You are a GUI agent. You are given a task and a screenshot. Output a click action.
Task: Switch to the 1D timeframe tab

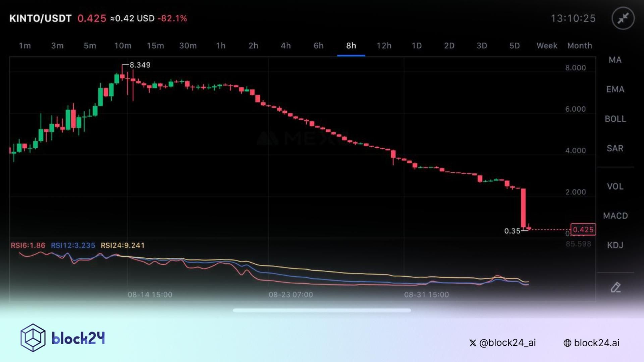tap(416, 46)
